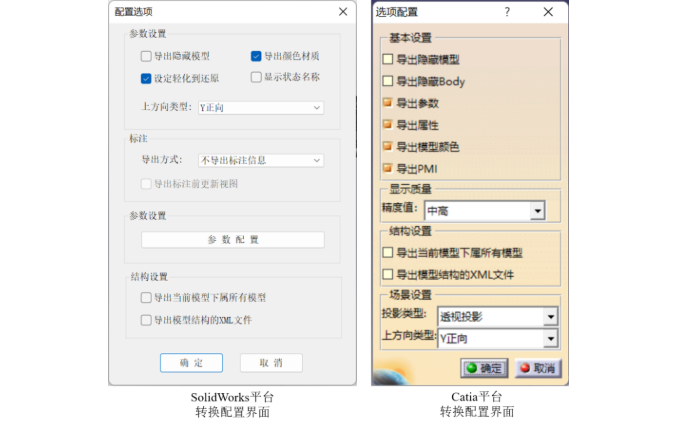Check 导出隐藏Body in Catia dialog

pos(388,81)
